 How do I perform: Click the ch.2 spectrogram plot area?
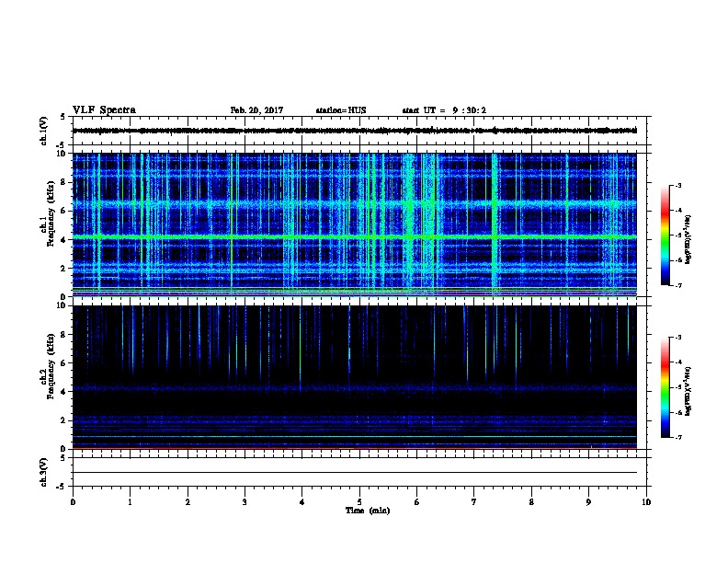point(355,377)
